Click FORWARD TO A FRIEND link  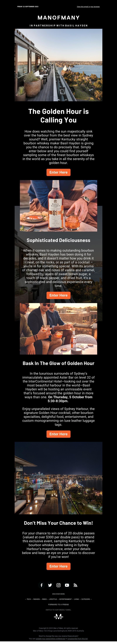click(x=58, y=604)
